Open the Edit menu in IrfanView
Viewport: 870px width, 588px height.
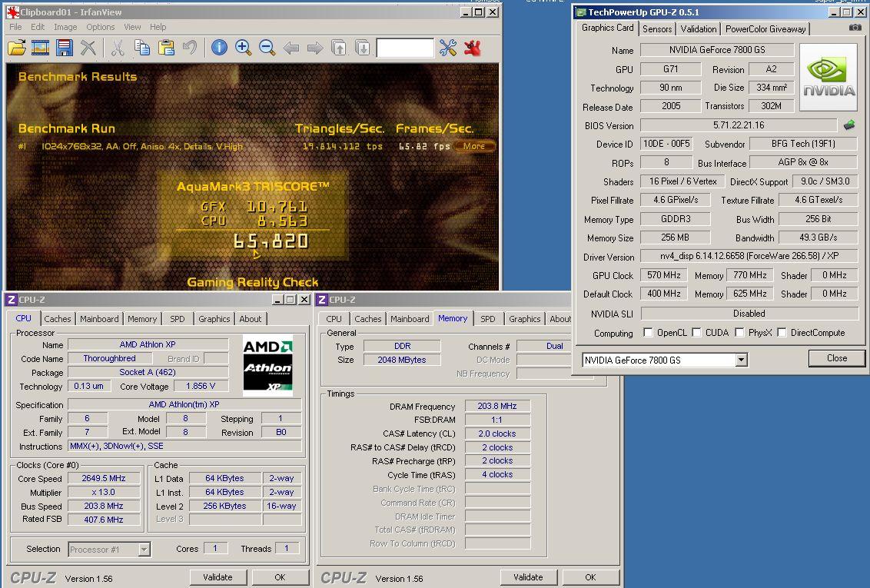(38, 27)
